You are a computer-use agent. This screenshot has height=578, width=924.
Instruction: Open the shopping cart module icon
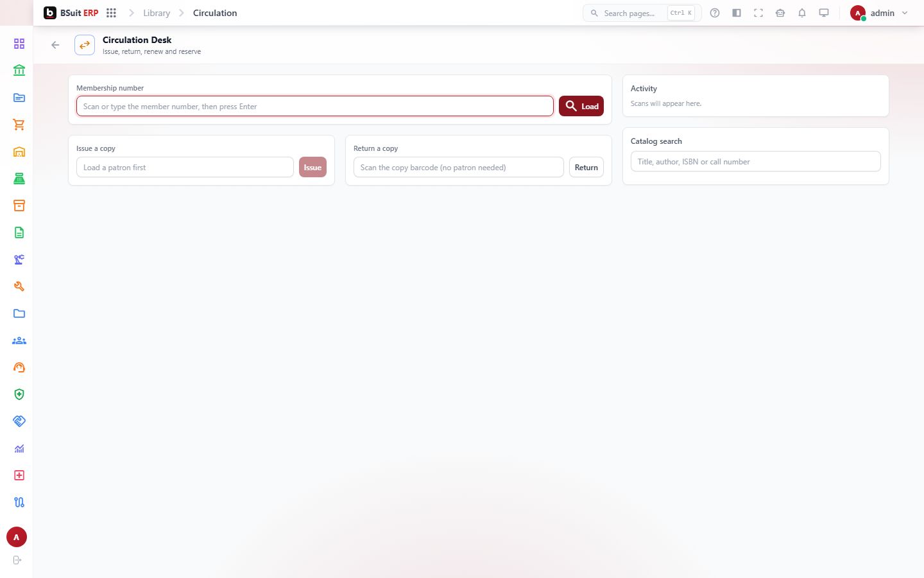[19, 125]
